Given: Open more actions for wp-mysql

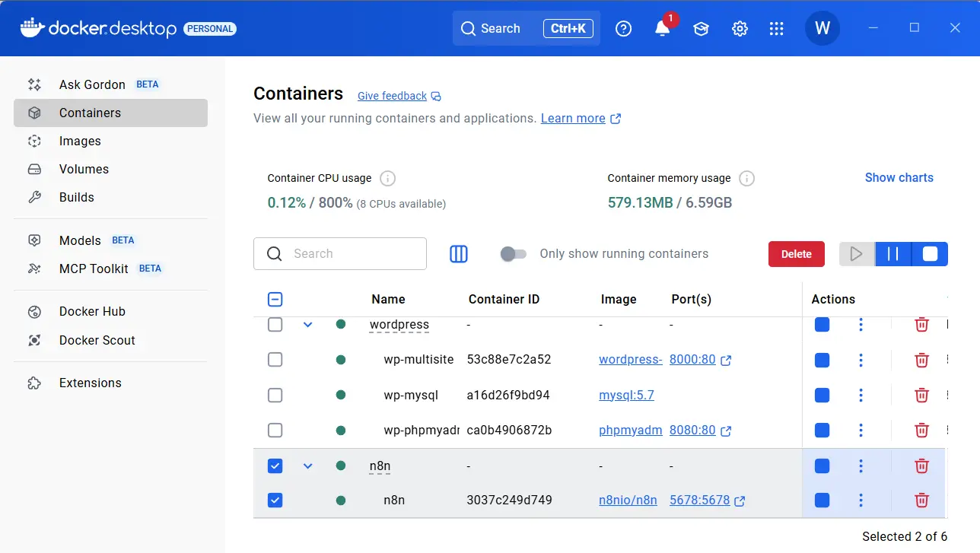Looking at the screenshot, I should click(861, 396).
